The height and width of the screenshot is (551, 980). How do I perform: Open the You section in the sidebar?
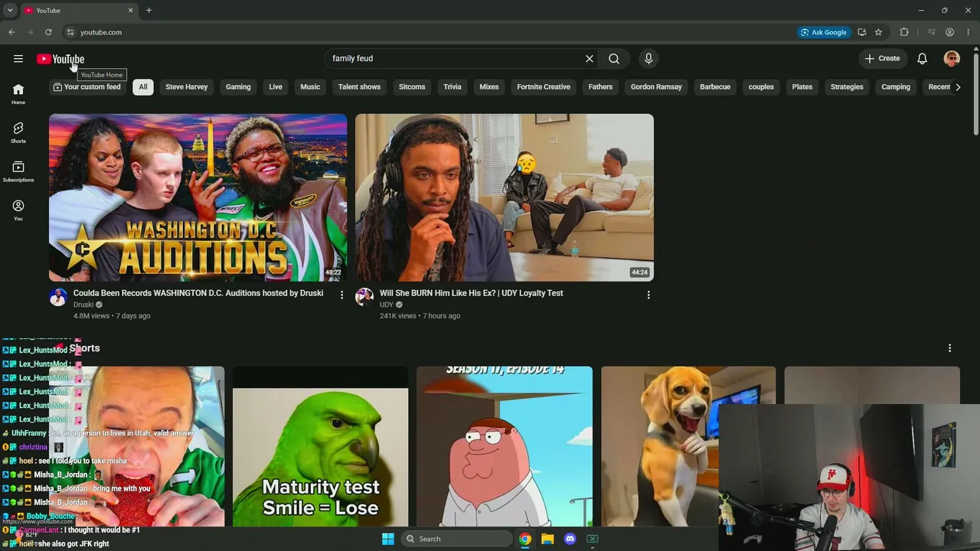pyautogui.click(x=18, y=210)
